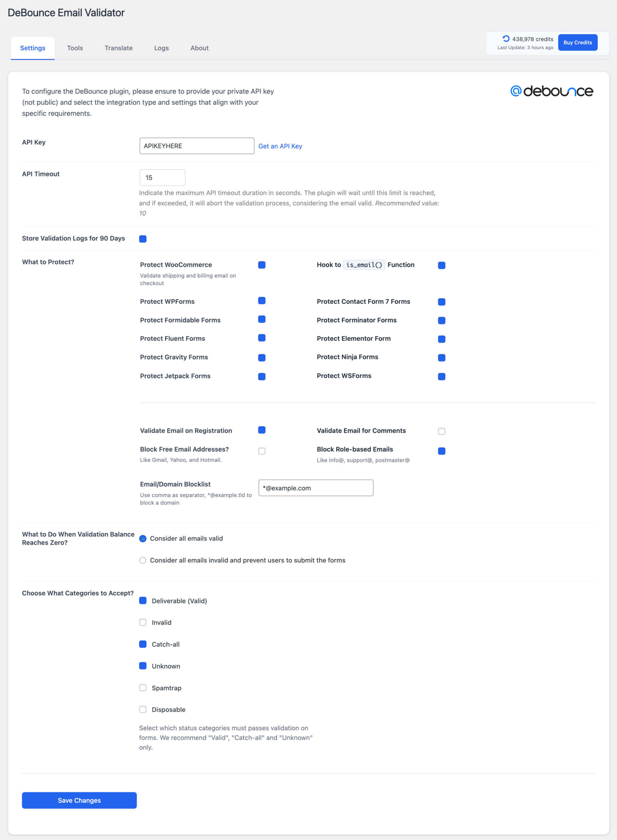Open the Logs tab
This screenshot has width=617, height=840.
coord(161,48)
